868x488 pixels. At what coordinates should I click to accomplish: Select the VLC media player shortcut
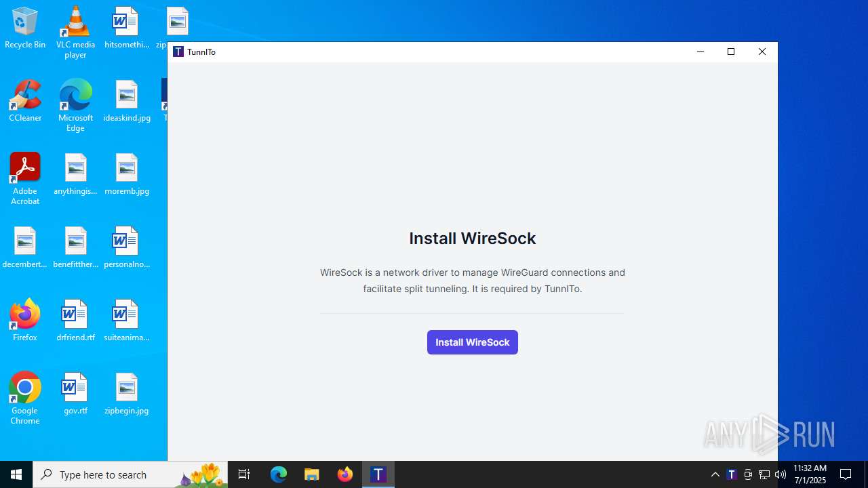coord(75,33)
